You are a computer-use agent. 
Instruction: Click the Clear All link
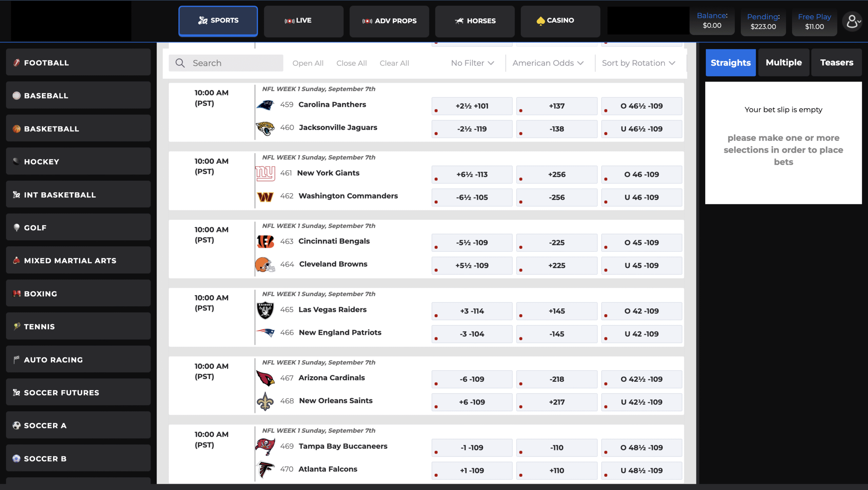(394, 63)
